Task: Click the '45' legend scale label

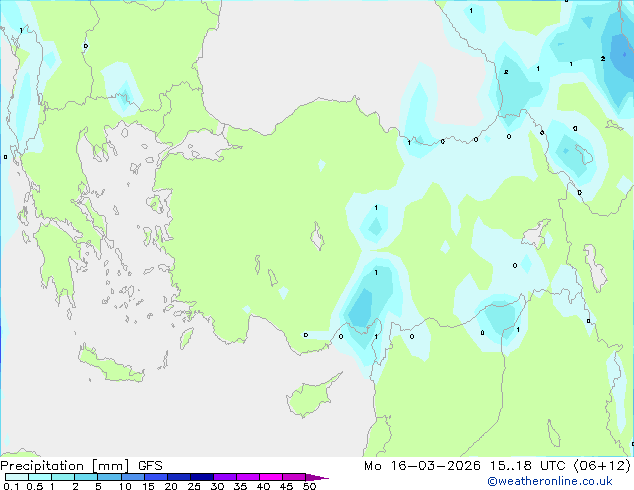Action: tap(286, 486)
